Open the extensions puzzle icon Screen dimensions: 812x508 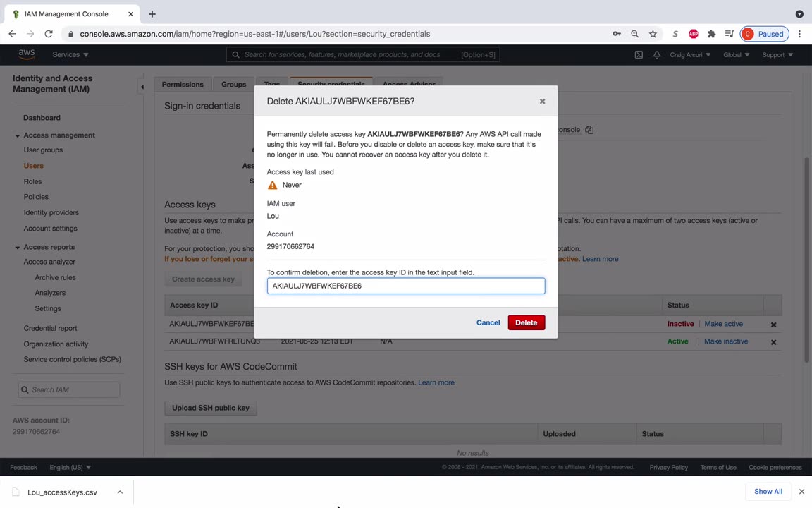(x=711, y=34)
